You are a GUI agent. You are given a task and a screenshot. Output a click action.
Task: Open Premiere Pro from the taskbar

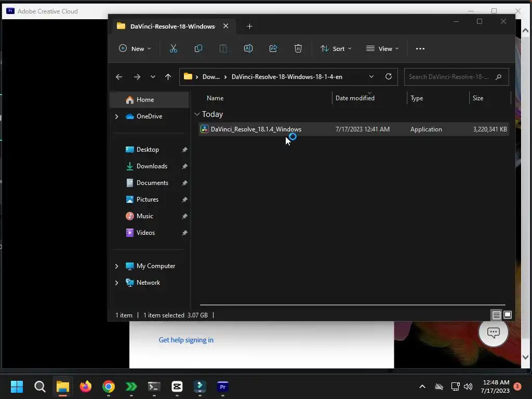222,387
